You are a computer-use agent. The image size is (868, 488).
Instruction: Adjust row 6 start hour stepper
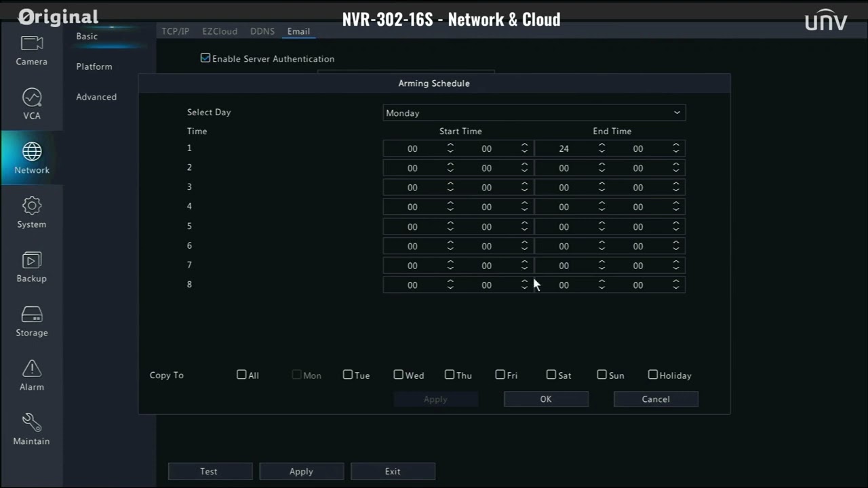(450, 246)
